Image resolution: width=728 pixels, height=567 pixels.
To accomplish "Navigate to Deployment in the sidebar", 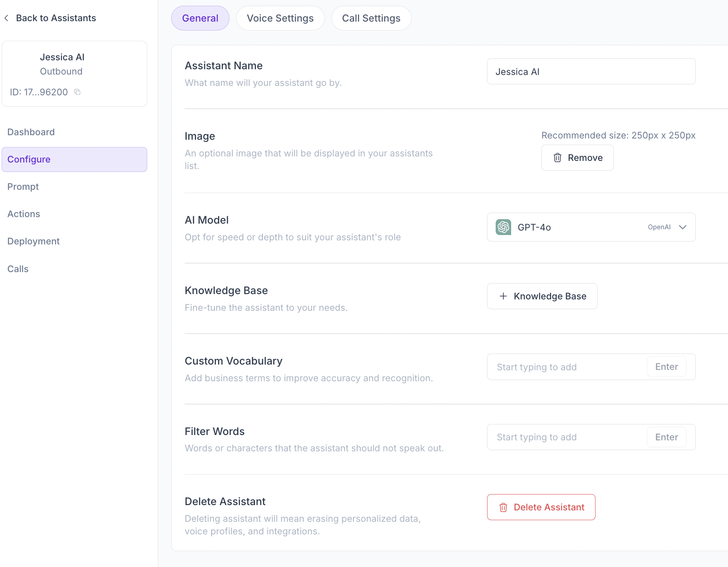I will (x=33, y=241).
